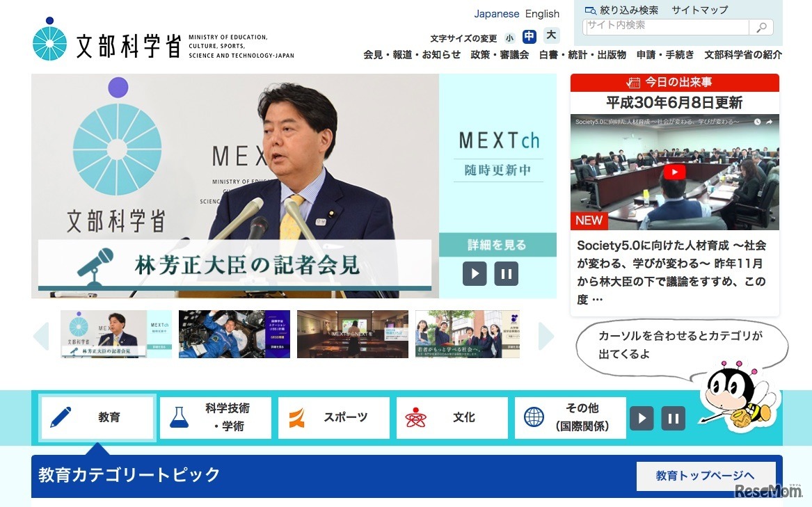Click the 教育カテゴリートピック heading
This screenshot has width=812, height=507.
[129, 474]
